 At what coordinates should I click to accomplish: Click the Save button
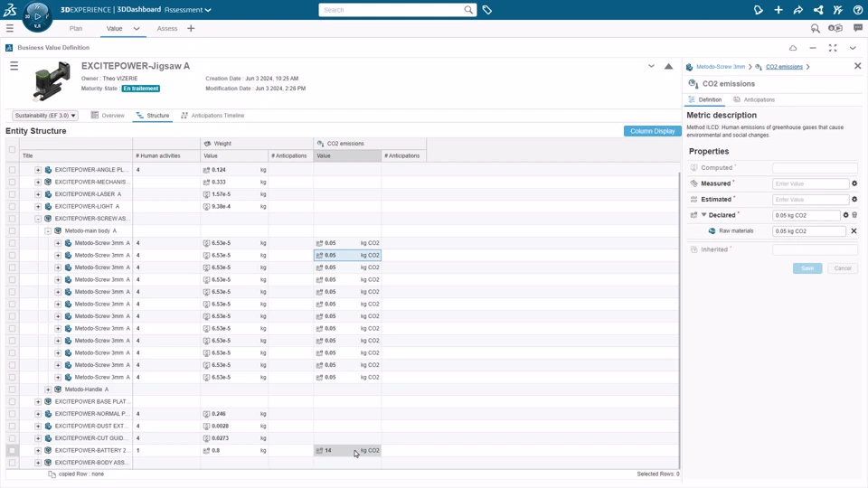click(x=807, y=268)
